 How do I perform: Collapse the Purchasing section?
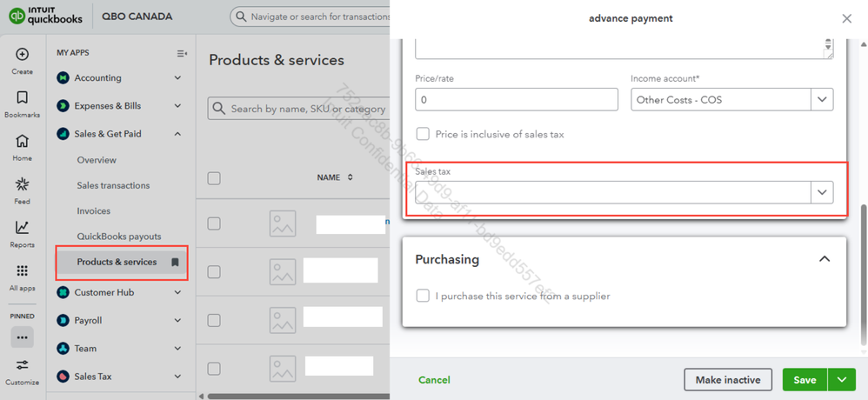825,259
